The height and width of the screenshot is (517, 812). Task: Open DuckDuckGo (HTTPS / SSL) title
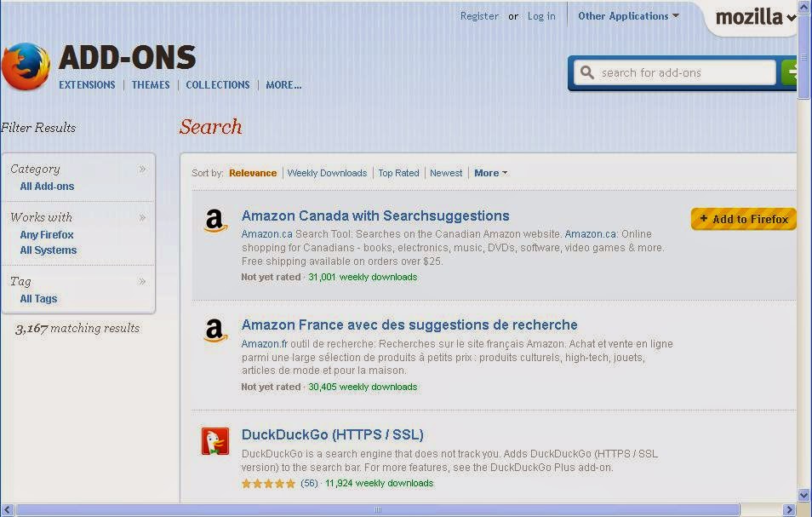pyautogui.click(x=333, y=434)
